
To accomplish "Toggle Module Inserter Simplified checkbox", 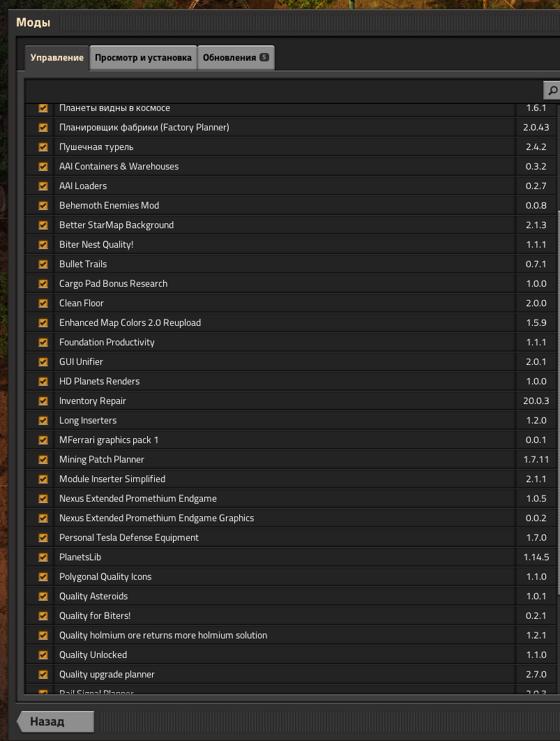I will pos(43,479).
